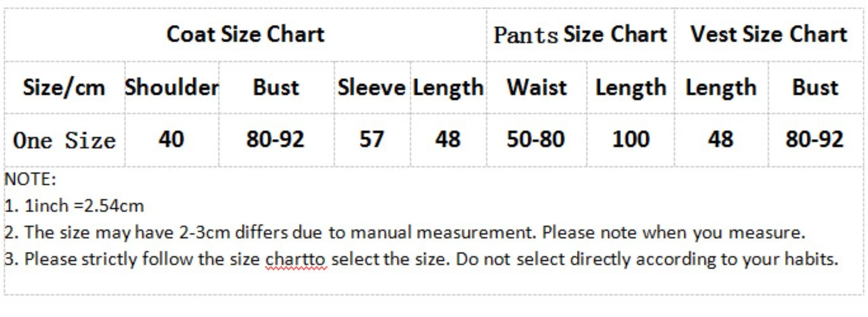Viewport: 868px width, 317px height.
Task: Click the NOTE: label text
Action: pyautogui.click(x=30, y=180)
